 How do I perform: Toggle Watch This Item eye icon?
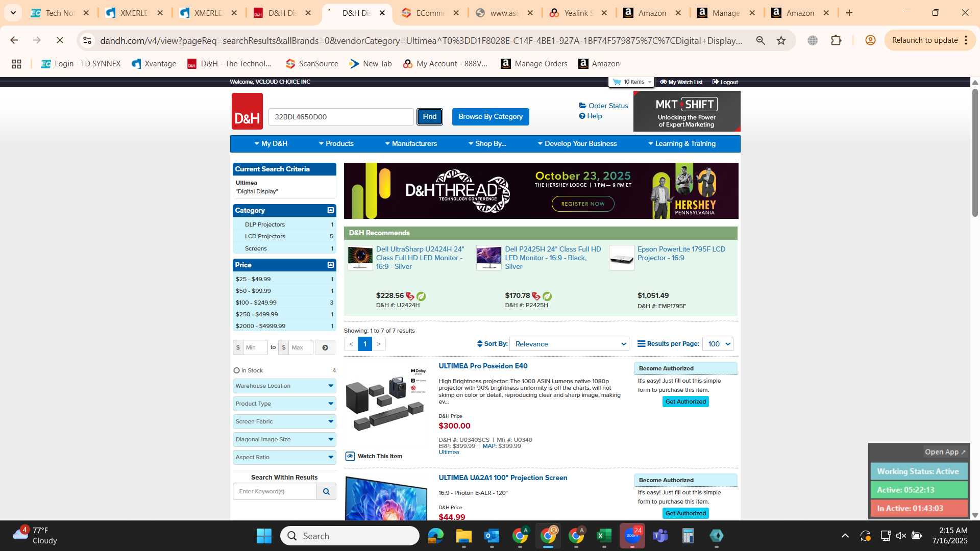coord(350,456)
